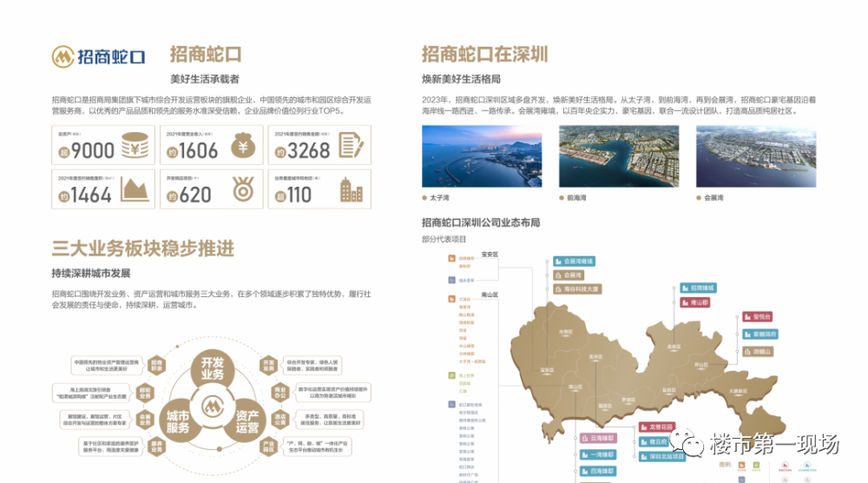Click the 产业园区 hexagon
Screen dimensions: 868x483
tap(268, 447)
